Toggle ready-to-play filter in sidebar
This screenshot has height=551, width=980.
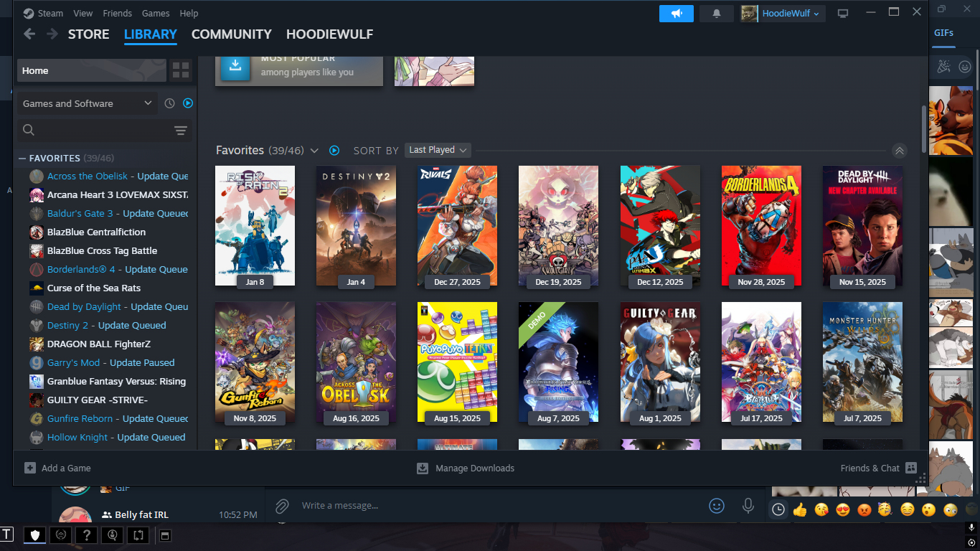188,103
